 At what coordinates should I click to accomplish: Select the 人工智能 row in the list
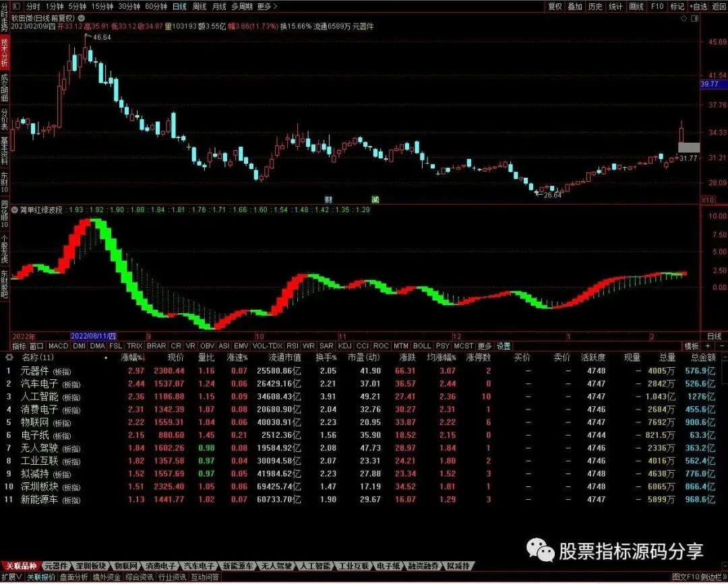click(x=362, y=397)
